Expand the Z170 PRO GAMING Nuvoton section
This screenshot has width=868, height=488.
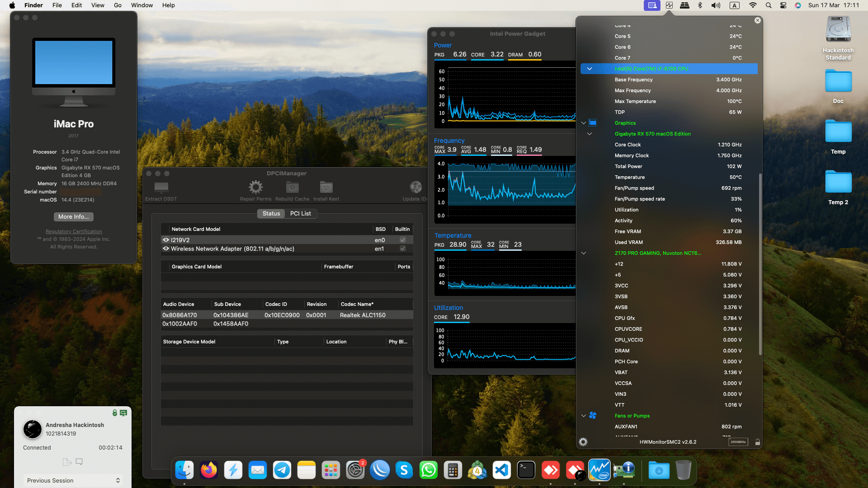pyautogui.click(x=584, y=253)
